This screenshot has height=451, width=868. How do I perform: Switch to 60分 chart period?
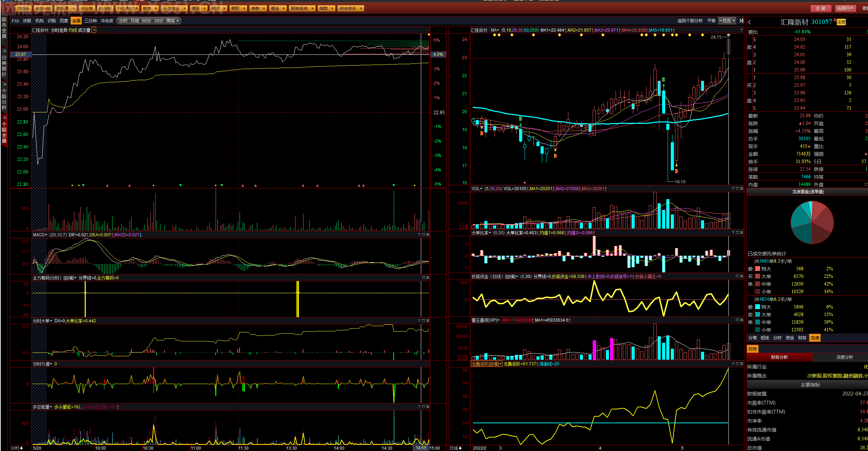coord(147,21)
